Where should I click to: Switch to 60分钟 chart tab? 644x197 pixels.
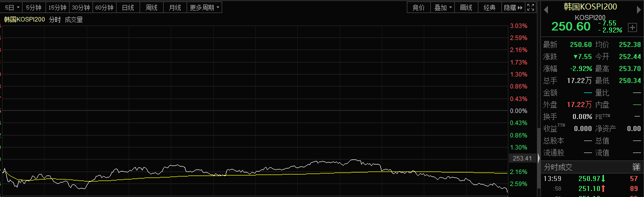(104, 7)
